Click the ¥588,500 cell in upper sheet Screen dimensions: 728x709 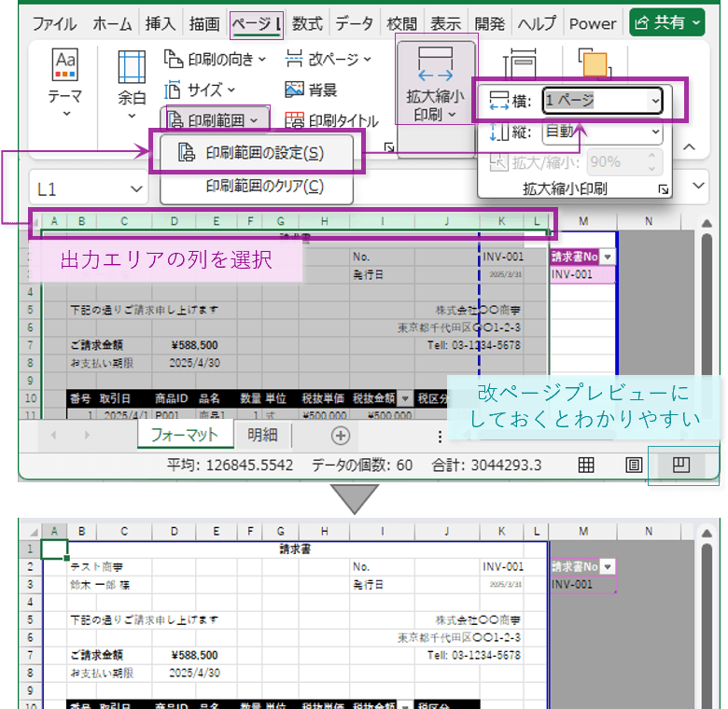coord(194,345)
